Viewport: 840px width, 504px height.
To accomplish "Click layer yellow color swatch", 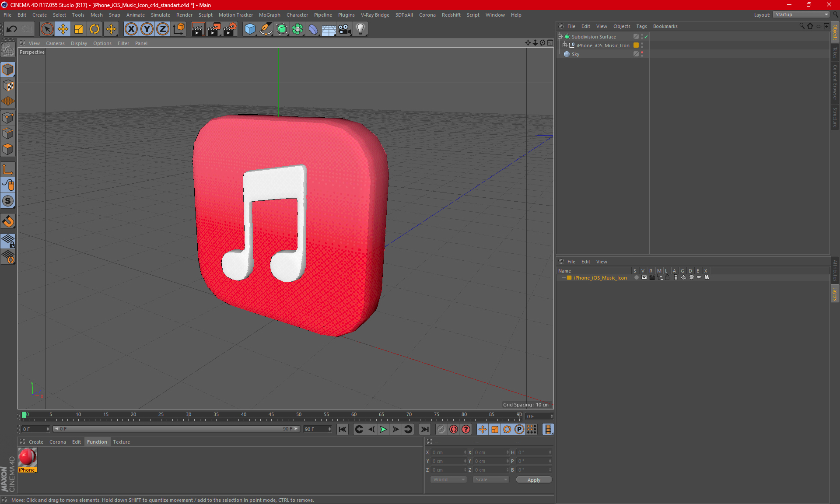I will [x=569, y=278].
